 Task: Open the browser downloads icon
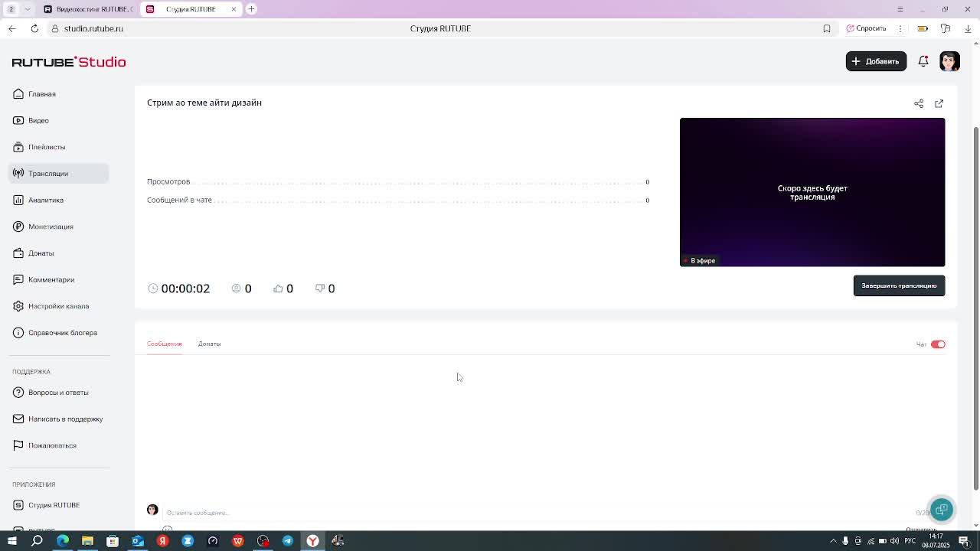pos(968,28)
